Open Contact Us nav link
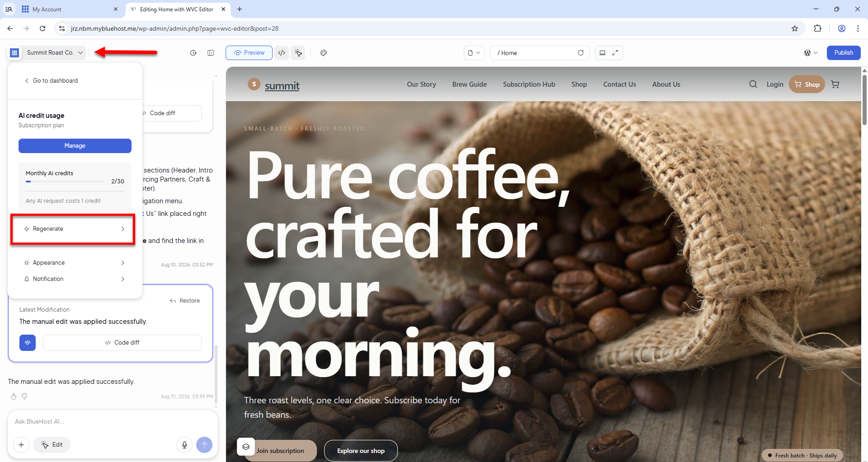The height and width of the screenshot is (462, 868). 619,84
